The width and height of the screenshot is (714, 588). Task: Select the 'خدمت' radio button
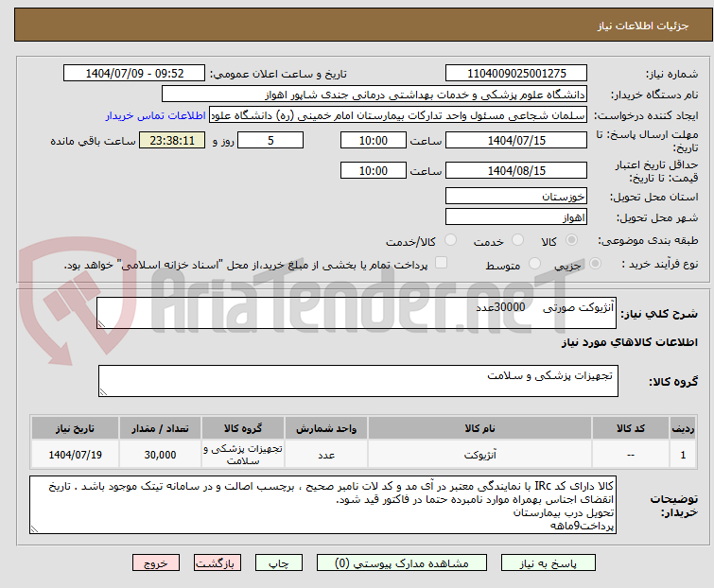(x=517, y=240)
